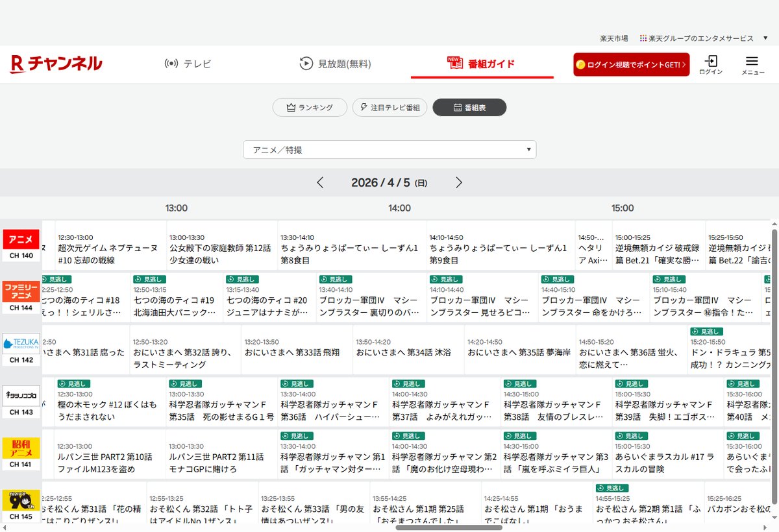Screen dimensions: 779x532
Task: Click 見逃し badge on ブロッカー軍団IV 裏切りのバ
Action: pos(335,279)
